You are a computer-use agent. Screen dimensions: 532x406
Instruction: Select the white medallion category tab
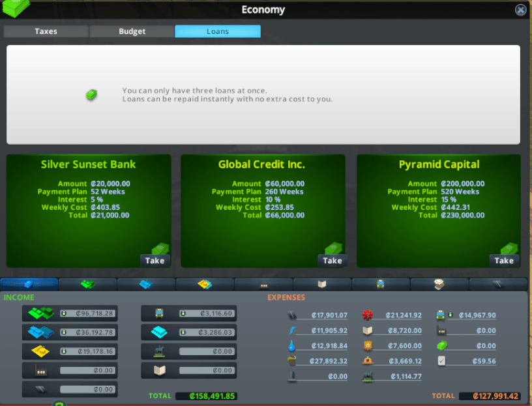pos(439,284)
